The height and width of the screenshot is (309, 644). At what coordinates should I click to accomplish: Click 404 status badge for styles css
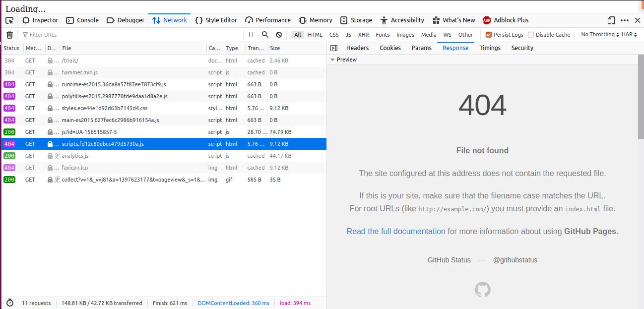click(9, 108)
